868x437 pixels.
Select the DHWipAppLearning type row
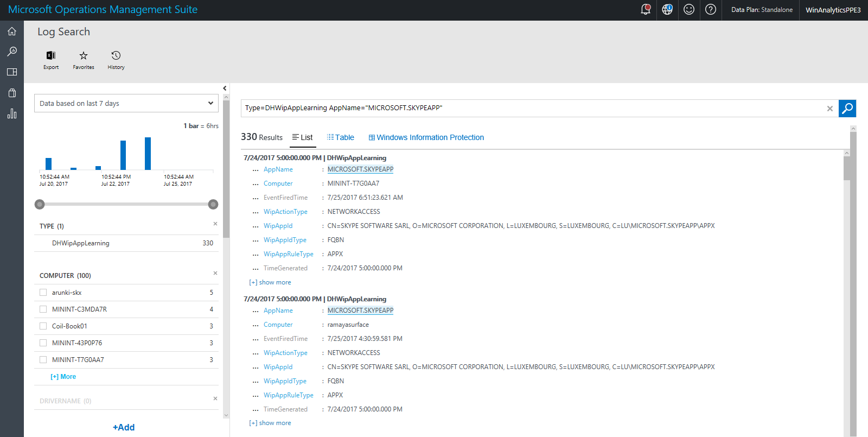pos(126,243)
